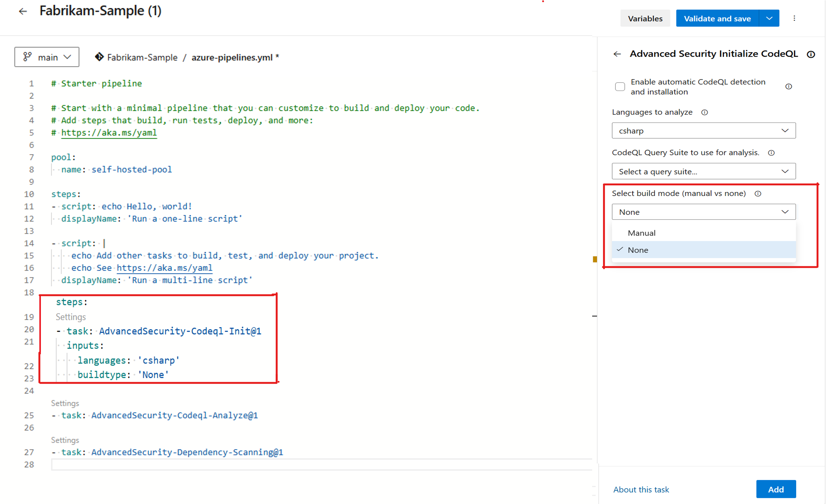Collapse the build mode None dropdown

click(704, 212)
